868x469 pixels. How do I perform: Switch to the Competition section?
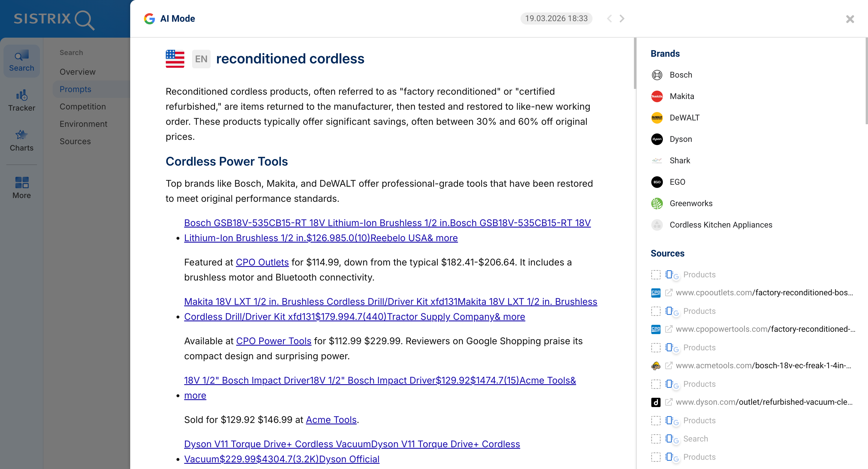click(x=82, y=106)
